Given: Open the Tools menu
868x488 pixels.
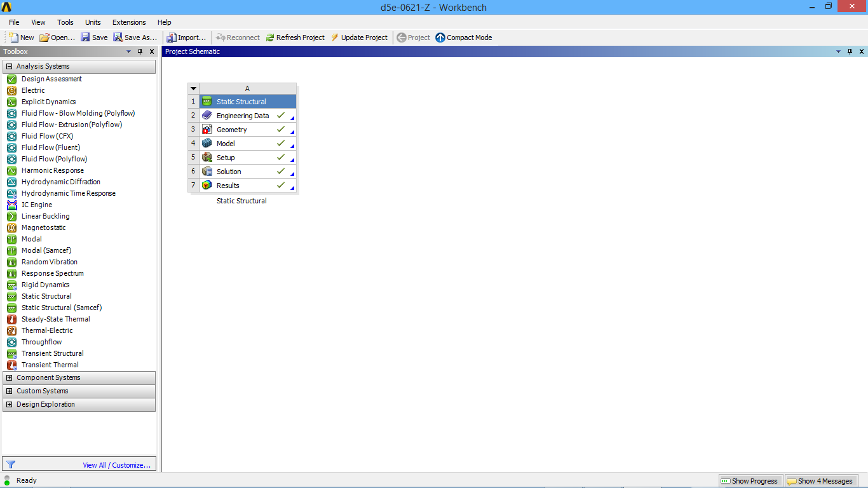Looking at the screenshot, I should [65, 22].
